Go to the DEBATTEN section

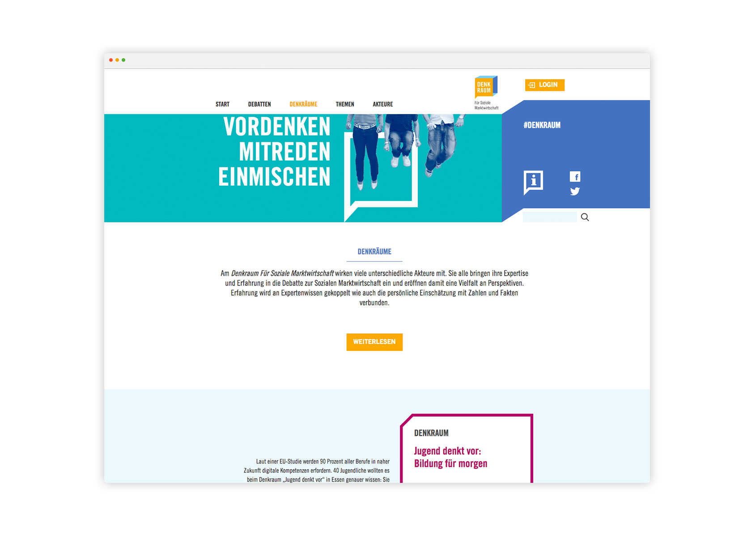(259, 104)
